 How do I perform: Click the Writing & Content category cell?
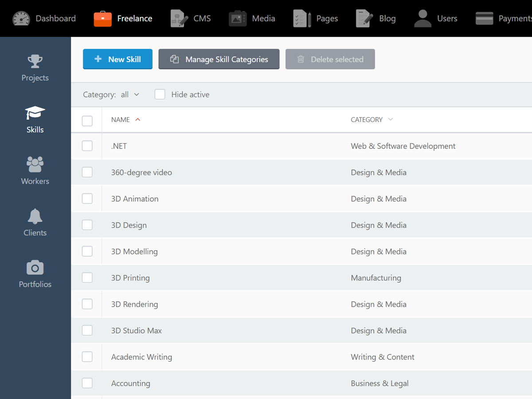383,357
